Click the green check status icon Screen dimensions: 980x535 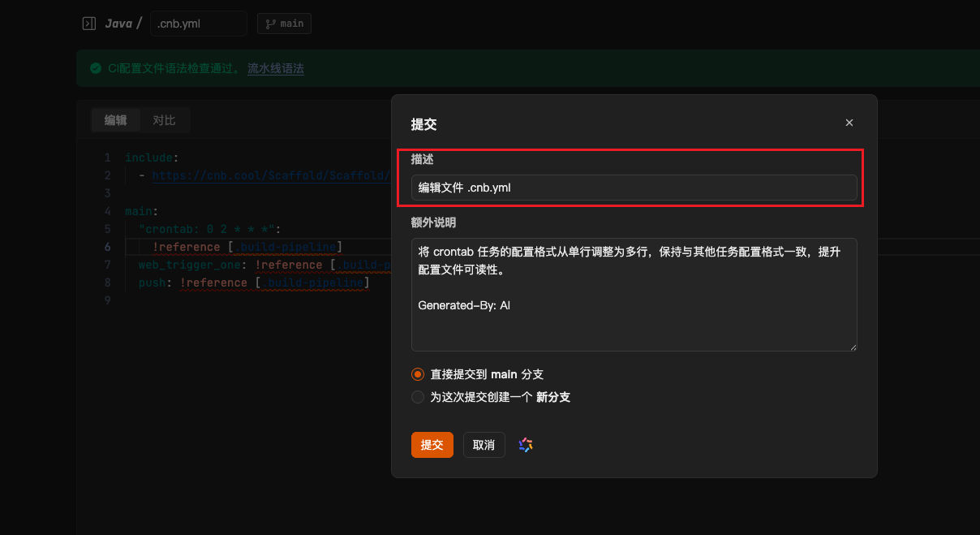(96, 69)
